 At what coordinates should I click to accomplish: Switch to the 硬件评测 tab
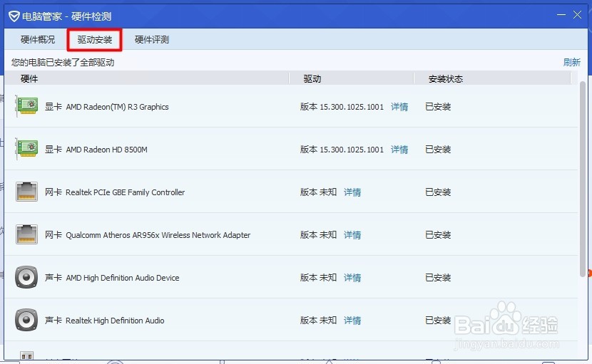pos(152,40)
